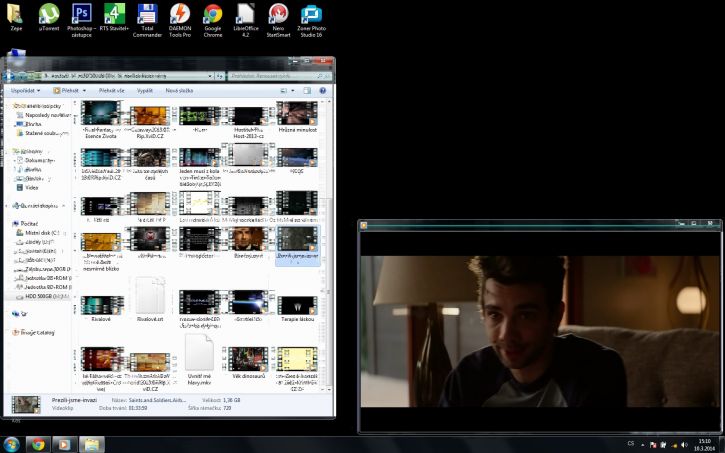
Task: Switch to Chrome on the taskbar
Action: 38,445
